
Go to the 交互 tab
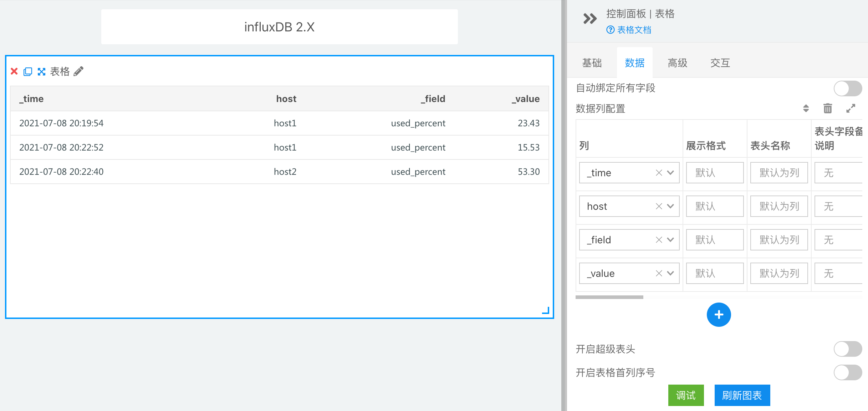pyautogui.click(x=720, y=63)
